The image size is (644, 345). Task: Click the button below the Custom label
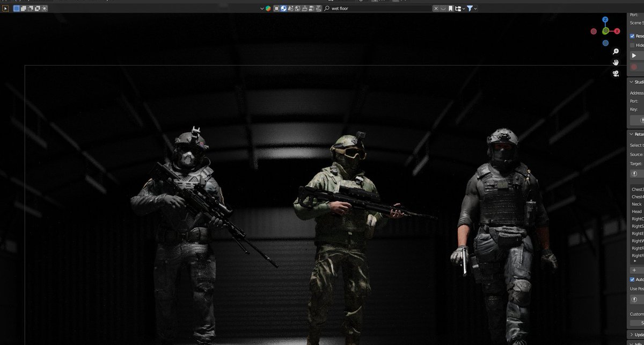click(637, 322)
